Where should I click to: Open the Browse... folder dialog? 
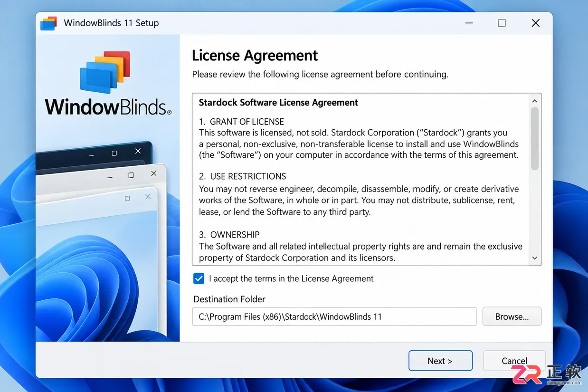[x=512, y=316]
